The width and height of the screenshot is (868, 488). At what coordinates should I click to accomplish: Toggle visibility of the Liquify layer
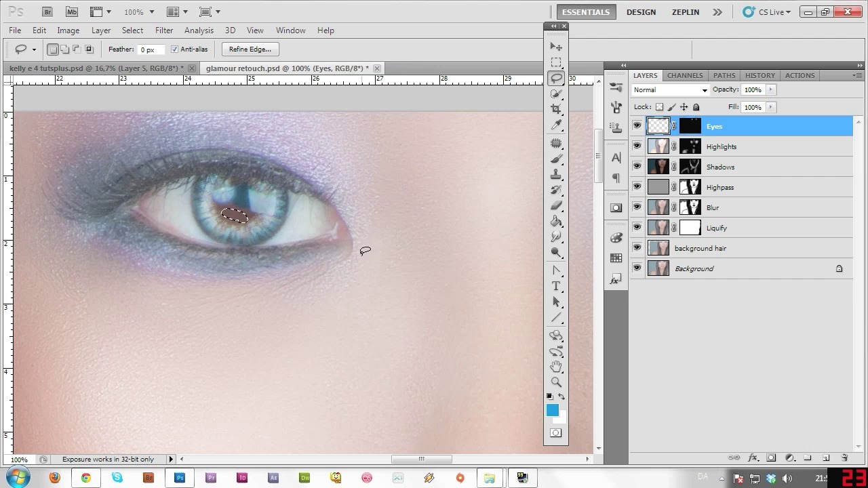click(x=637, y=228)
